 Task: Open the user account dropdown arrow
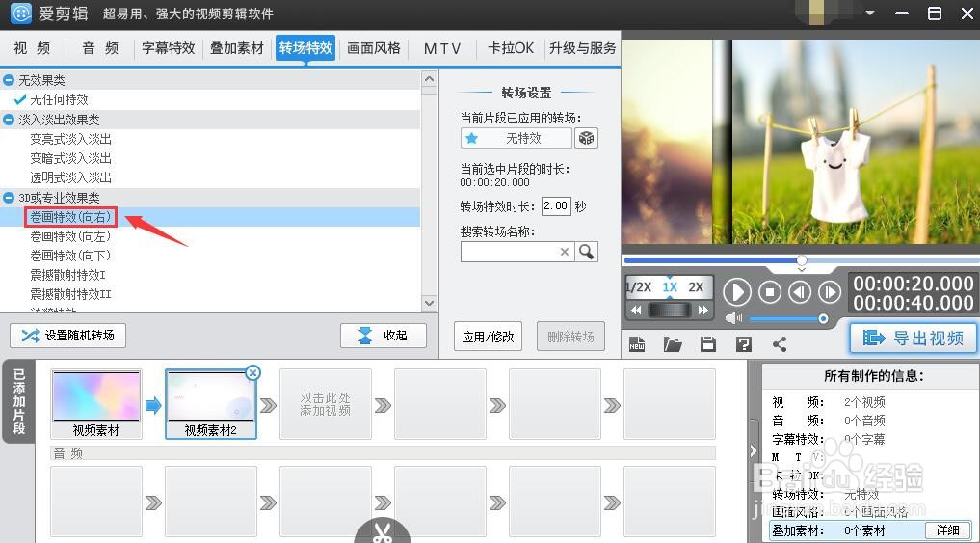pos(870,14)
